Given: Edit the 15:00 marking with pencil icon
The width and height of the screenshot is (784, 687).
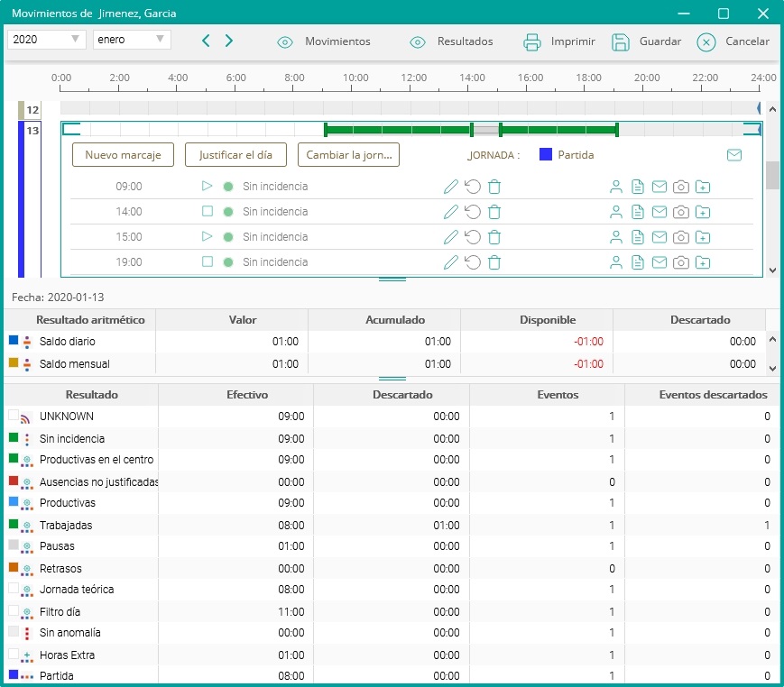Looking at the screenshot, I should 450,237.
